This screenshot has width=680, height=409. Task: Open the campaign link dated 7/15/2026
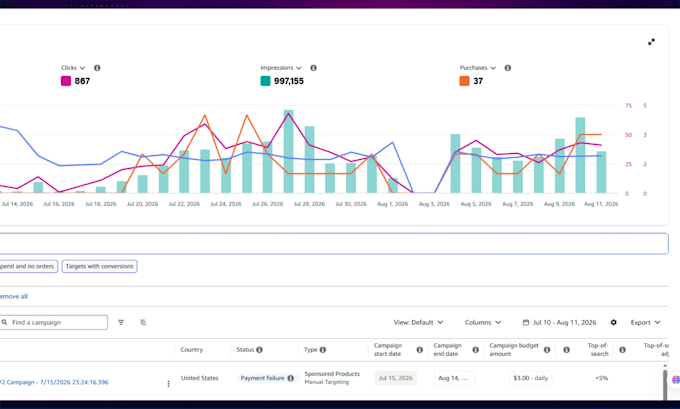click(x=54, y=382)
